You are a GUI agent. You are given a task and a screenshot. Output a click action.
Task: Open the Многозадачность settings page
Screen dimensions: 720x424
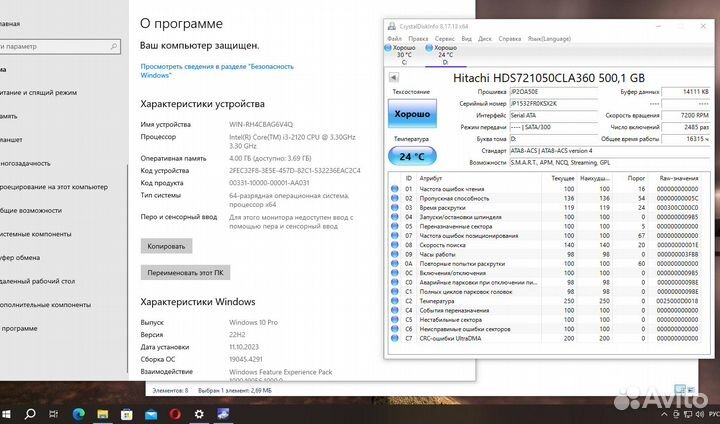click(x=25, y=163)
